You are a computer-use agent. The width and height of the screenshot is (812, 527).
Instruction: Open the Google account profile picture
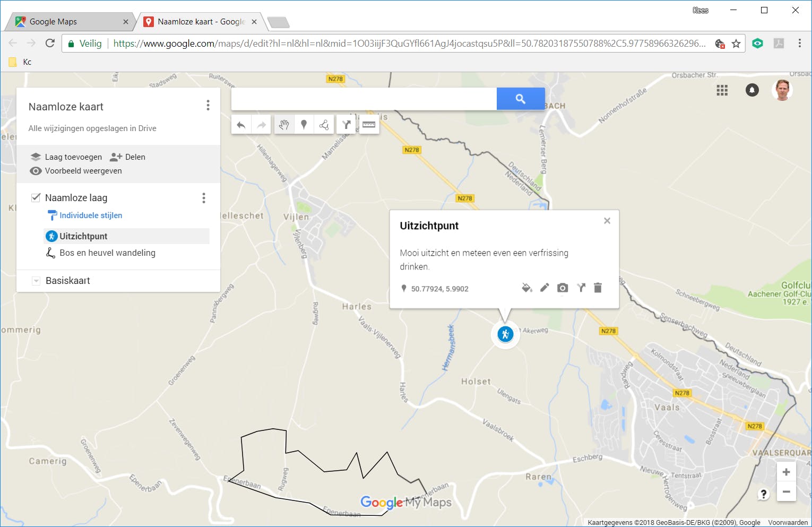782,90
